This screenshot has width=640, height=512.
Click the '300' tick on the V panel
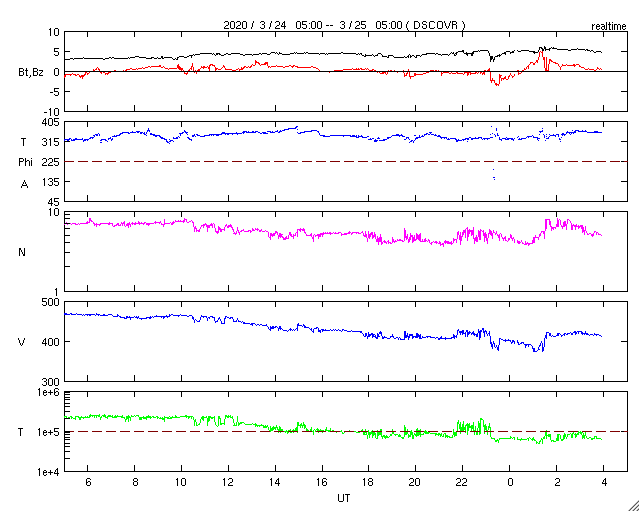51,382
